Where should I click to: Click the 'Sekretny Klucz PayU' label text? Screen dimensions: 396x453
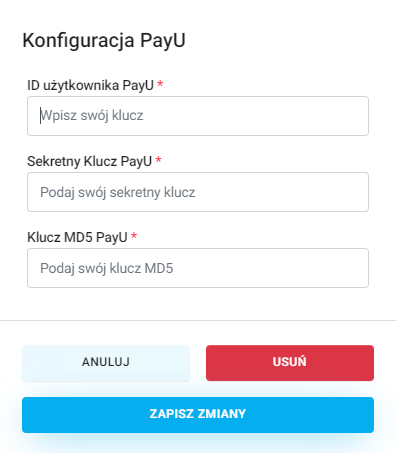(x=89, y=161)
